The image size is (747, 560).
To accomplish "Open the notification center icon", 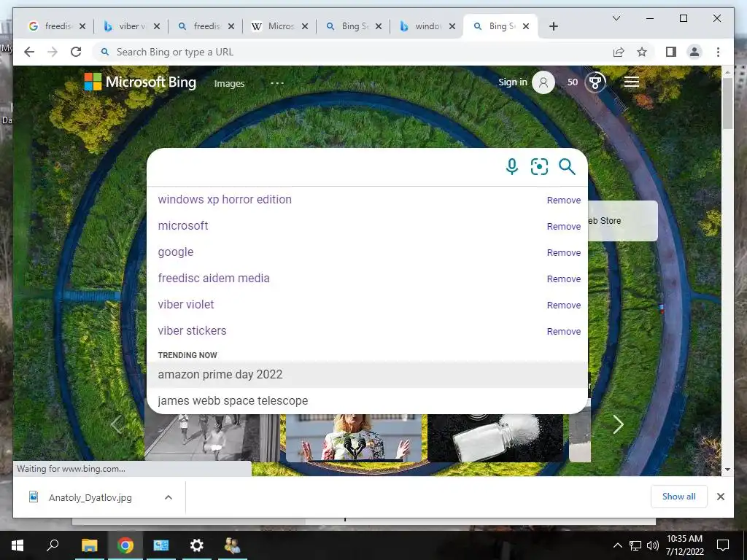I will [x=723, y=545].
